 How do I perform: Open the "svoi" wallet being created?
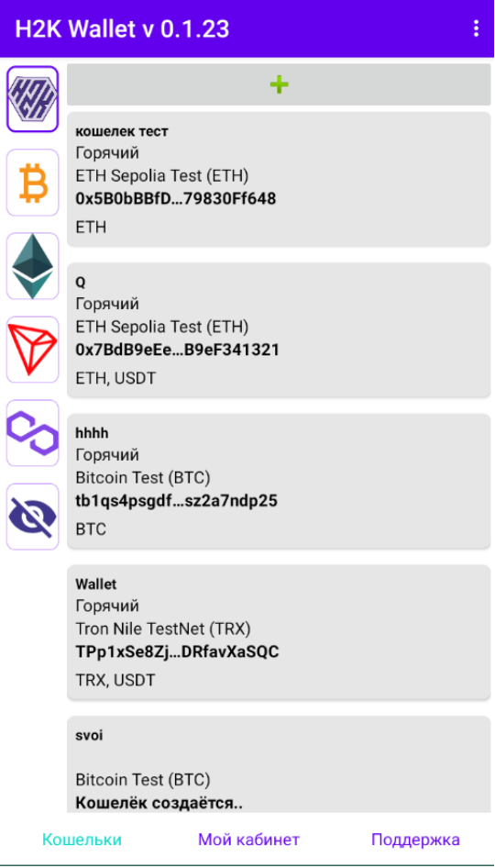(279, 764)
